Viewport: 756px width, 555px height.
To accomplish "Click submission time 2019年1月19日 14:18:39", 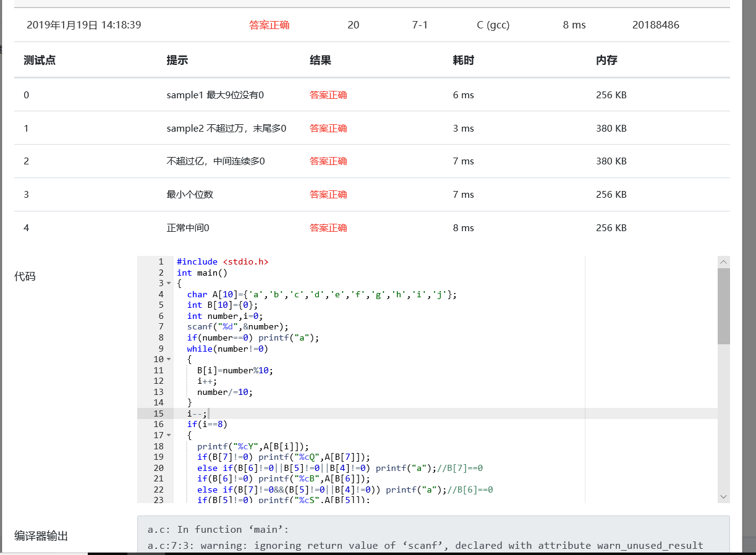I will click(x=84, y=25).
